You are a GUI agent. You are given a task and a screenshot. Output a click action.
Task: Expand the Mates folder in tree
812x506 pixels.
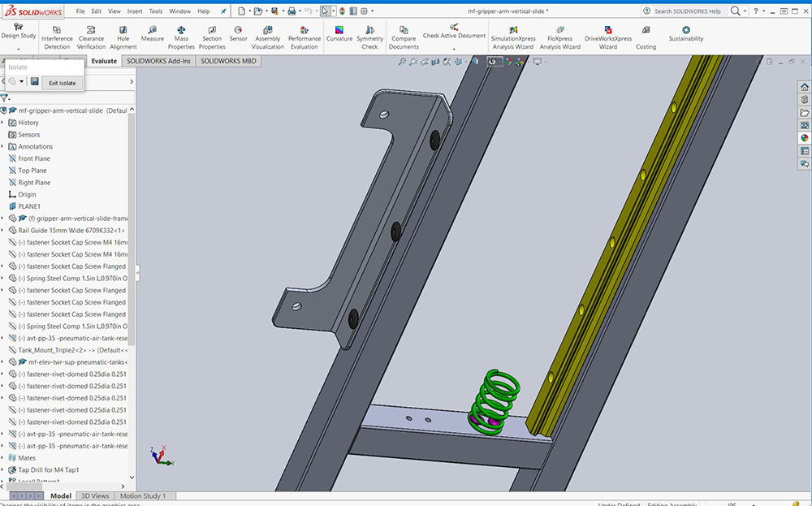point(3,458)
